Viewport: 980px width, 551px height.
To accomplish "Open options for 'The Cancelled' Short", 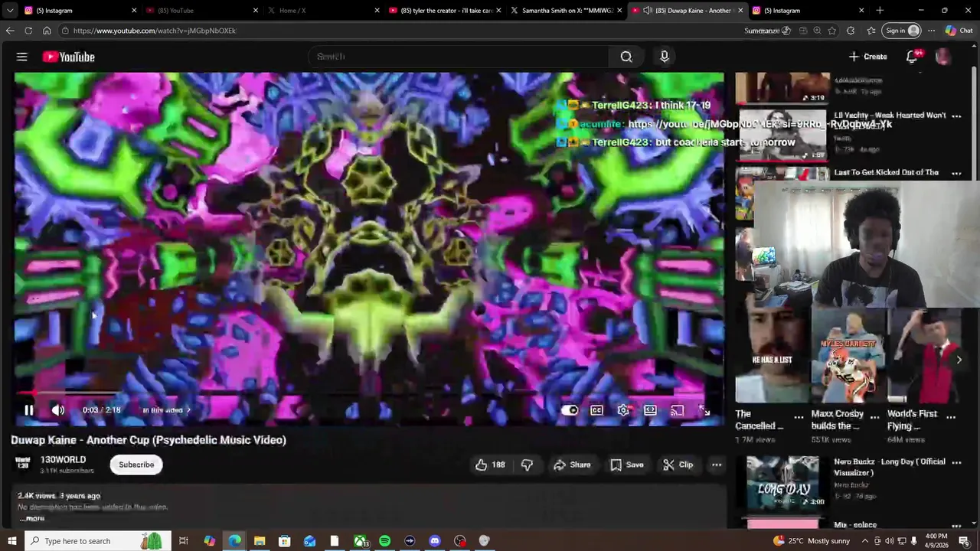I will tap(799, 417).
